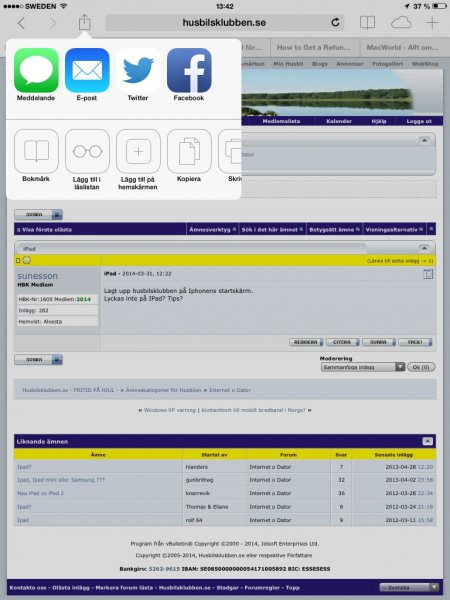Click Forumregler footer link
Image resolution: width=450 pixels, height=600 pixels.
pos(262,588)
